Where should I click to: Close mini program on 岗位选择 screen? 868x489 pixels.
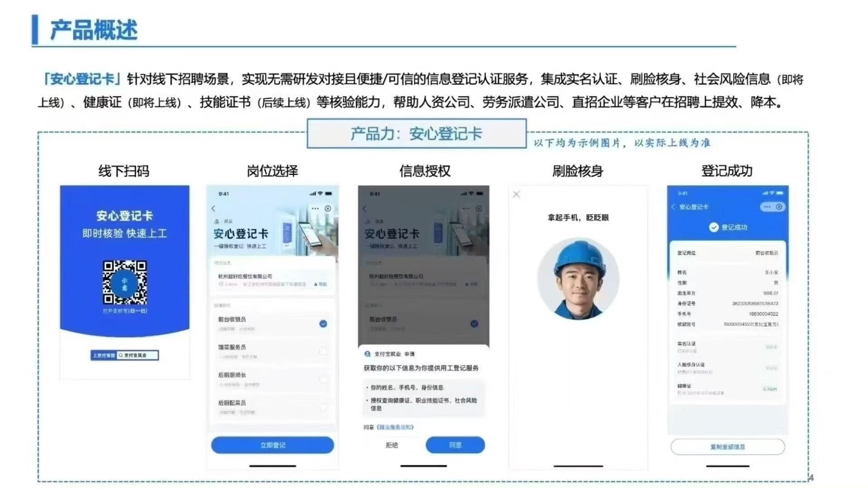pos(328,208)
